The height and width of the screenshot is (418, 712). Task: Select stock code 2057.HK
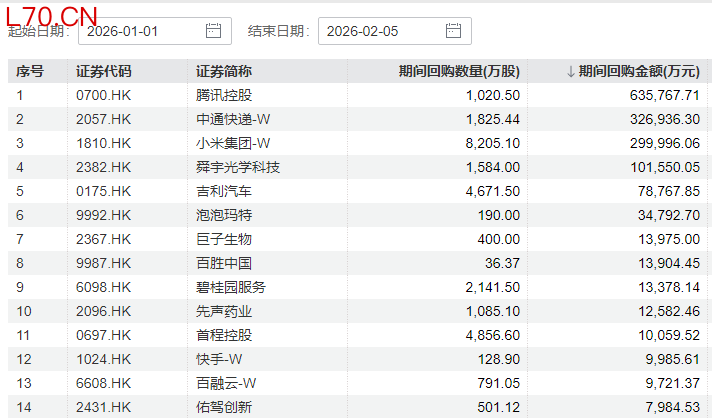(x=104, y=119)
